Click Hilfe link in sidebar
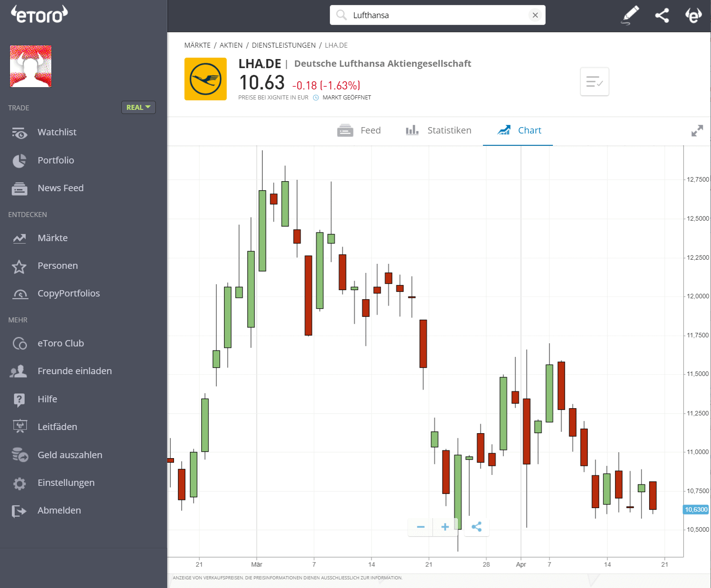This screenshot has height=588, width=711. click(47, 399)
